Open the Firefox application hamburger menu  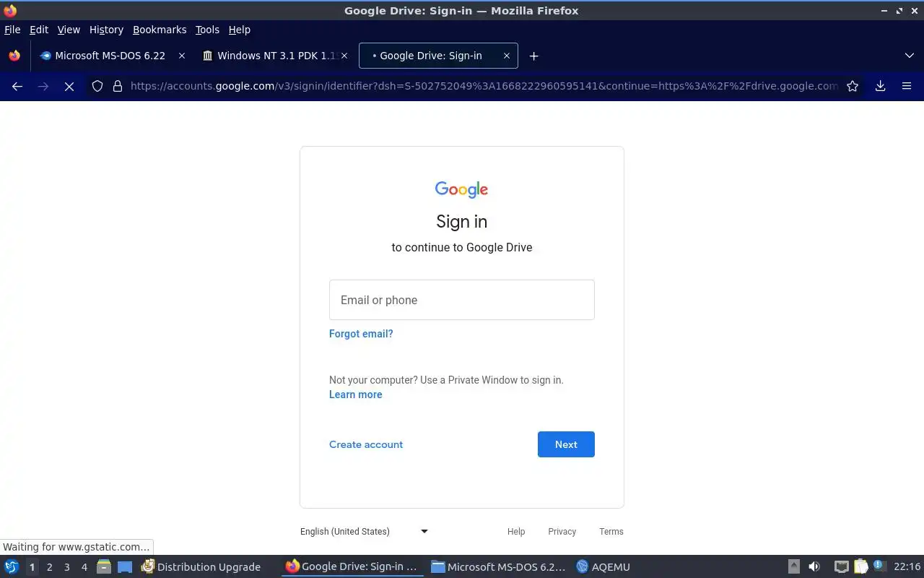click(x=907, y=86)
